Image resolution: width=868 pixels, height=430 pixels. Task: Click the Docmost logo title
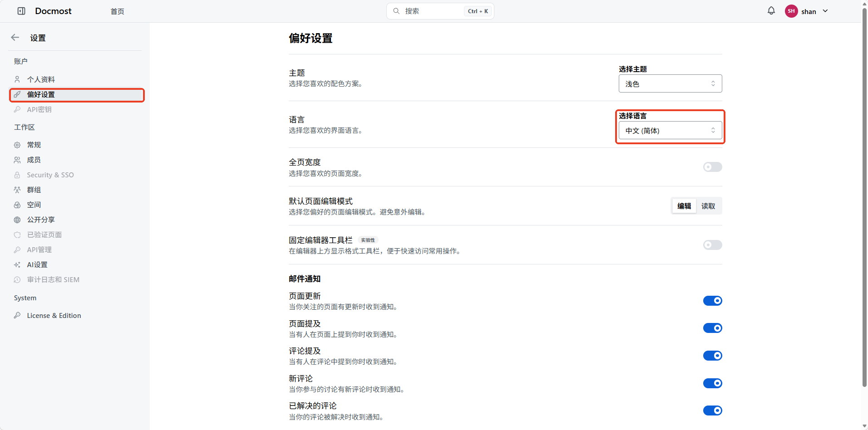[x=53, y=11]
